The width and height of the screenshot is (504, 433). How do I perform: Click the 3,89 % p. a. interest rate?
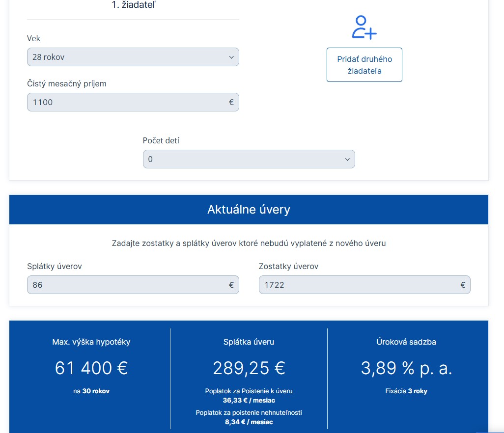(406, 368)
